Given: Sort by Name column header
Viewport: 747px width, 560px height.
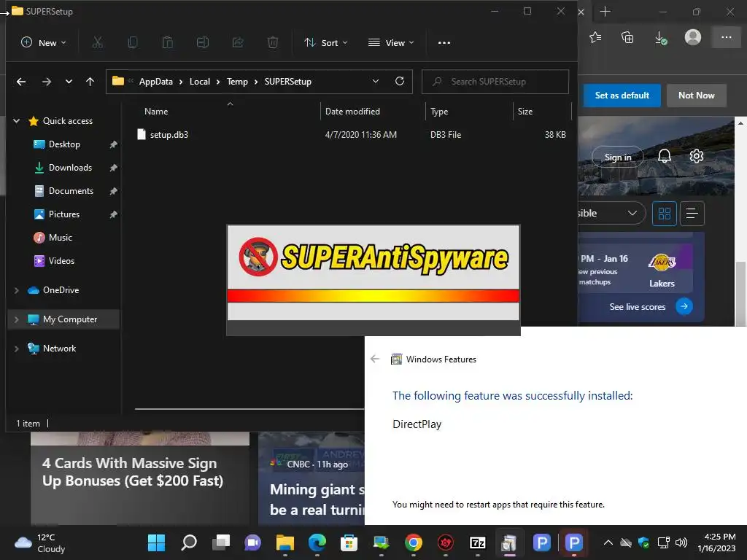Looking at the screenshot, I should 156,112.
